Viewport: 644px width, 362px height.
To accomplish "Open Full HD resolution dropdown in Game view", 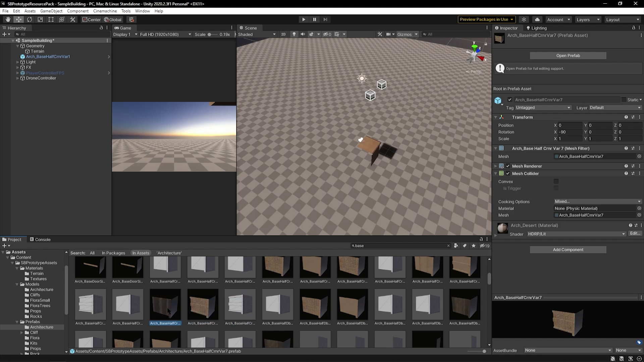I will 165,34.
